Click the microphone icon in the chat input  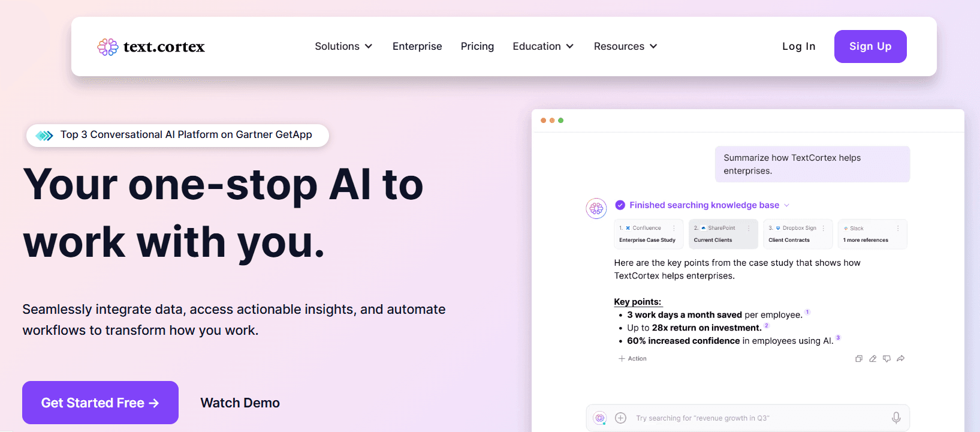[896, 418]
